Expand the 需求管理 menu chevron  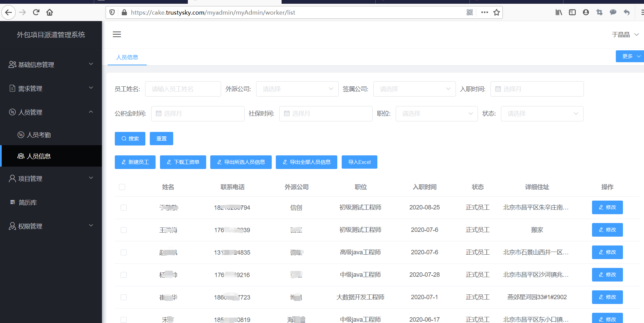pyautogui.click(x=91, y=88)
